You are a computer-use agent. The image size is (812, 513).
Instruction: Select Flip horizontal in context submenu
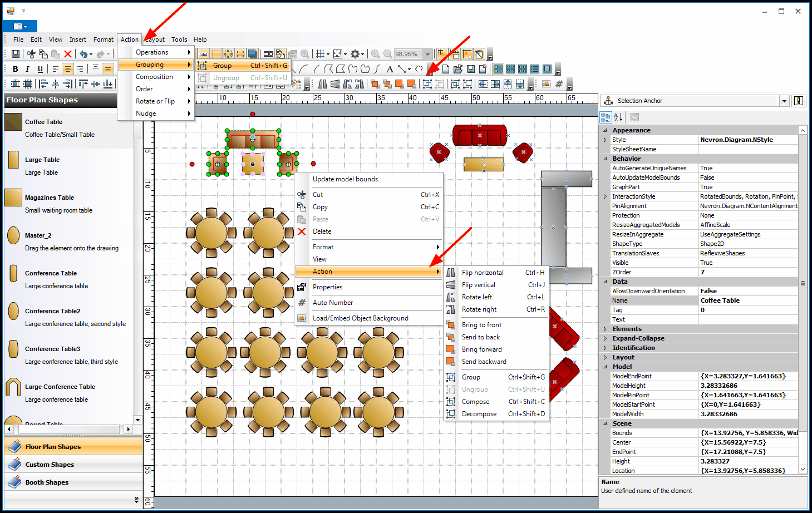pyautogui.click(x=496, y=273)
